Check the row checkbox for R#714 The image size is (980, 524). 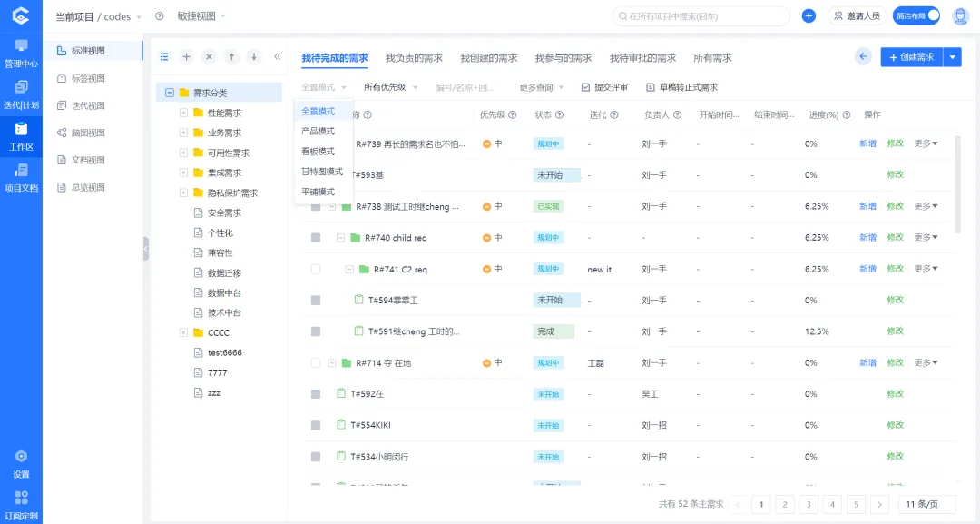(316, 362)
